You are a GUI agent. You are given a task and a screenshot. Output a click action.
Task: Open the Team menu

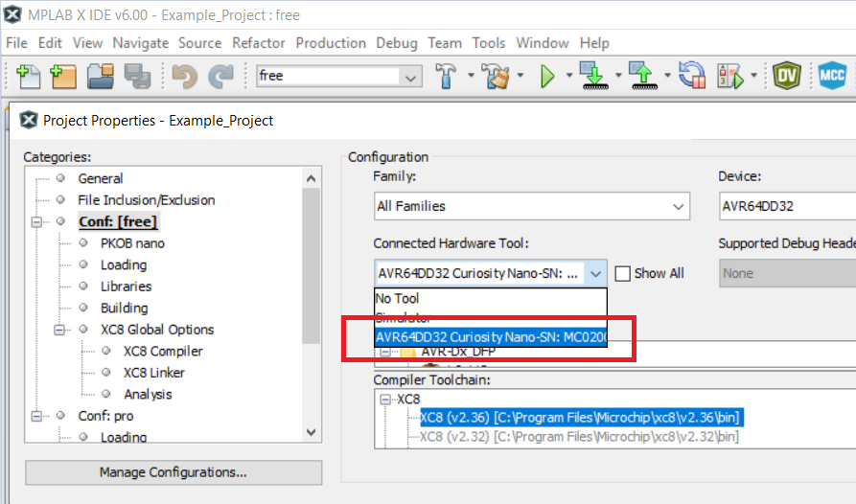445,43
